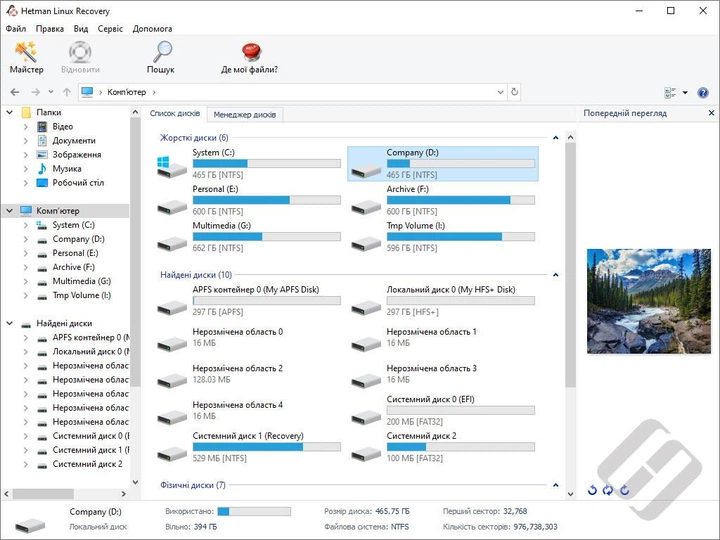
Task: Click the middle rotate 180 preview icon
Action: click(x=608, y=490)
